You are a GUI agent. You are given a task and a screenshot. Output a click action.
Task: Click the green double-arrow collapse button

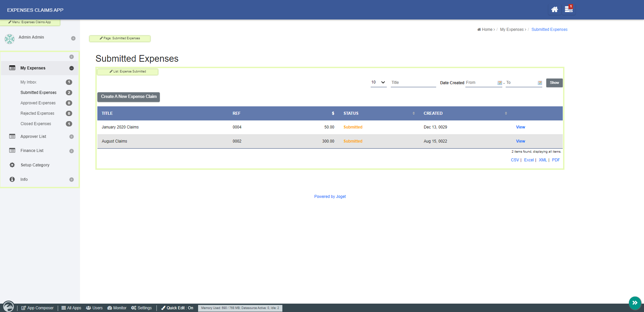pos(635,303)
